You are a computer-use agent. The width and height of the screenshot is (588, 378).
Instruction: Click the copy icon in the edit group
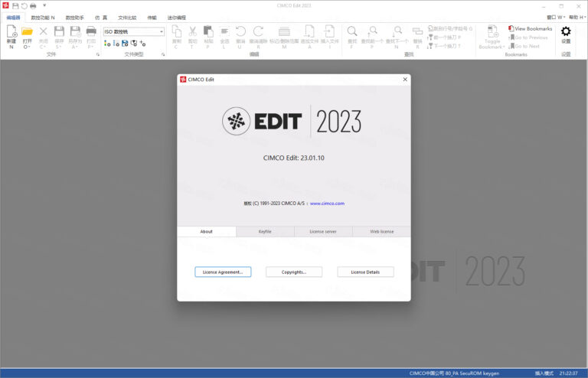(176, 31)
